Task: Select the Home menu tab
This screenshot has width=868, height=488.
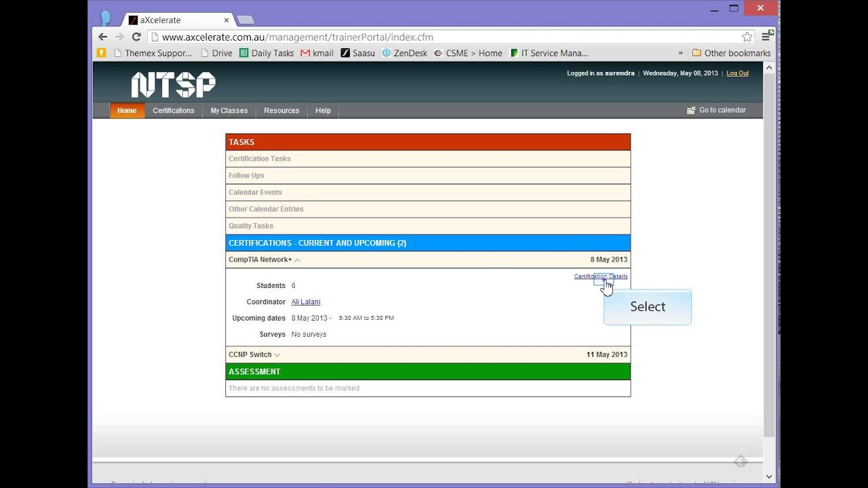Action: point(127,110)
